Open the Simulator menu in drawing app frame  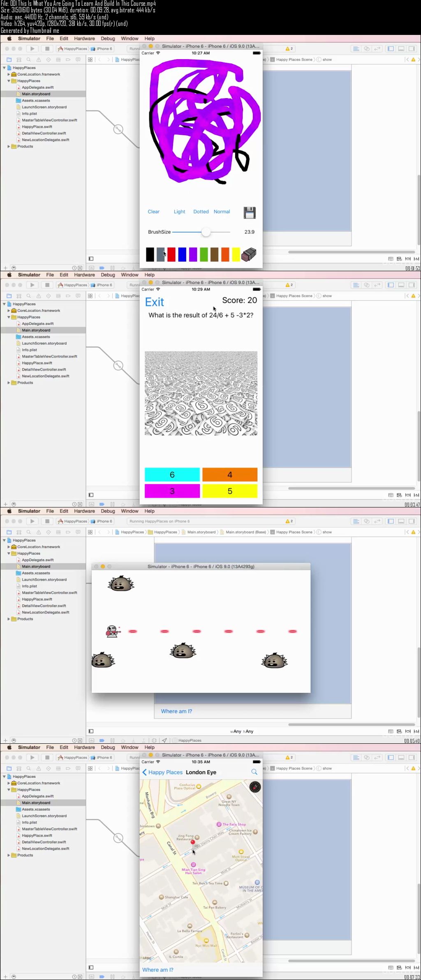tap(29, 39)
